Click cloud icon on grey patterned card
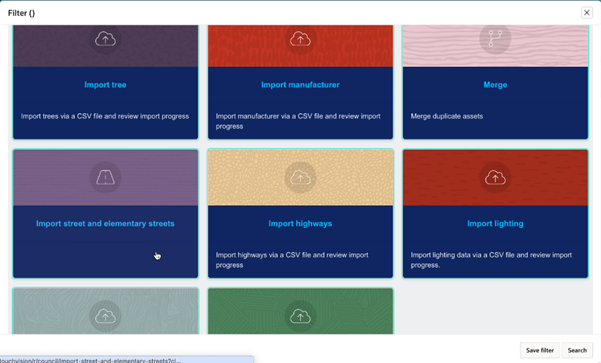601x363 pixels. click(x=105, y=316)
